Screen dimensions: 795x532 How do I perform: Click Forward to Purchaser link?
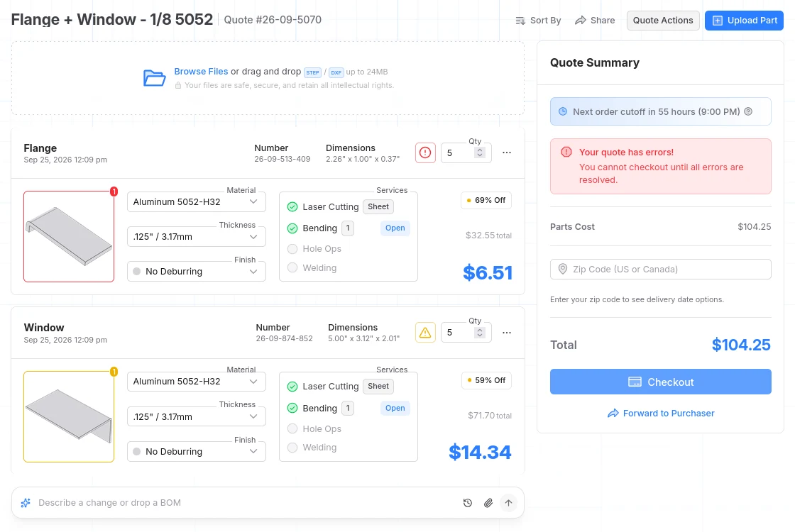[661, 413]
